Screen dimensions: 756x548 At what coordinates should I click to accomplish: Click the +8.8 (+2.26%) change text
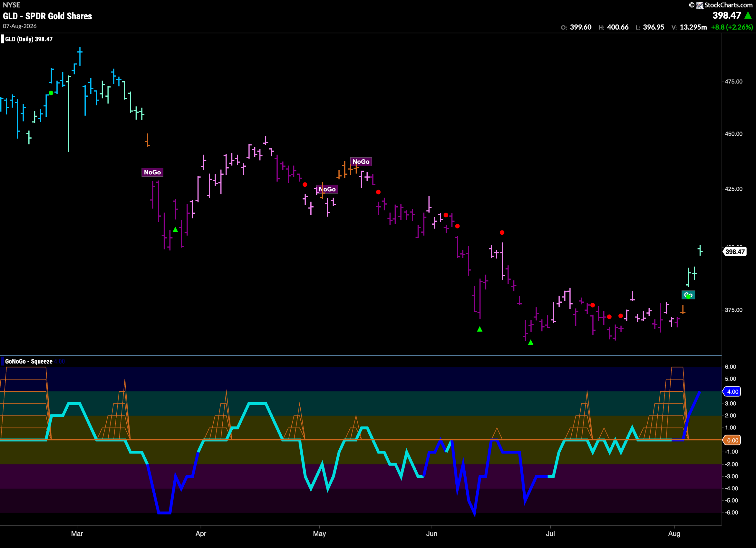[x=732, y=27]
